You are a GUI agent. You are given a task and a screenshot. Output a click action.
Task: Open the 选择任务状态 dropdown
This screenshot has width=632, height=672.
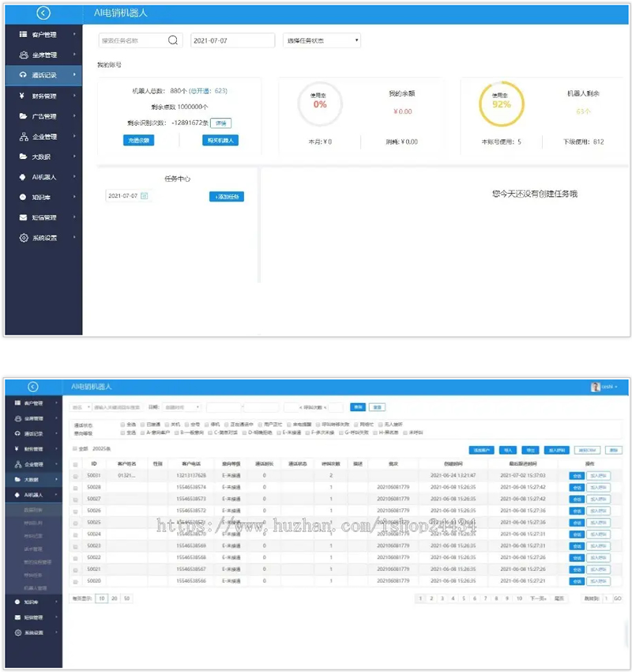pyautogui.click(x=322, y=40)
